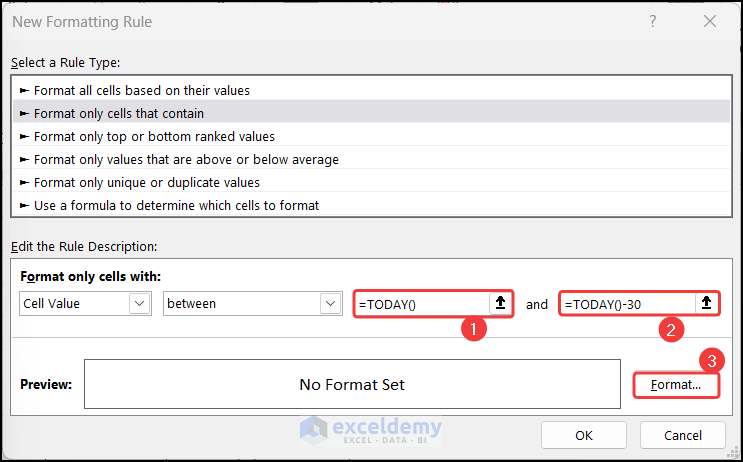
Task: Choose 'Use a formula to determine' rule type
Action: 176,205
